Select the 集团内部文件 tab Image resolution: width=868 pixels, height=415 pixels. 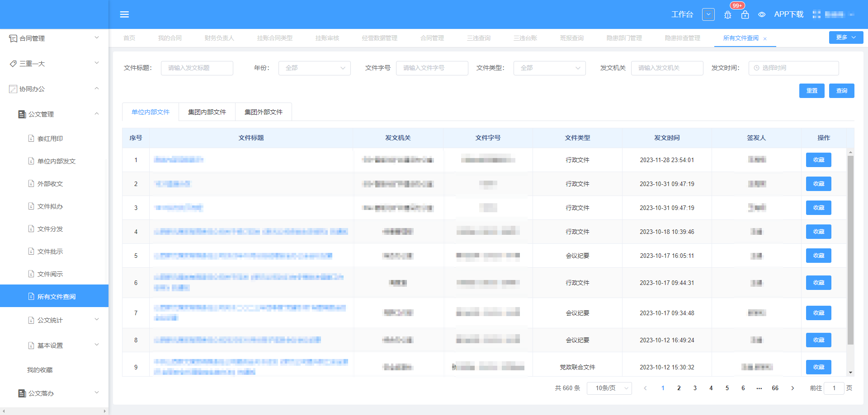207,112
